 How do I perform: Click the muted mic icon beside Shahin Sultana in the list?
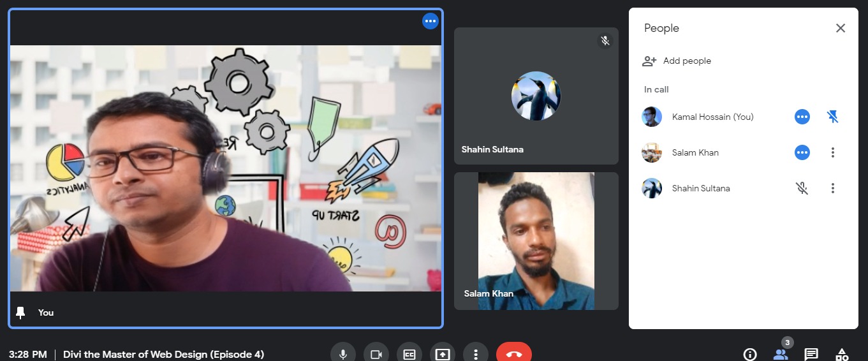[802, 188]
